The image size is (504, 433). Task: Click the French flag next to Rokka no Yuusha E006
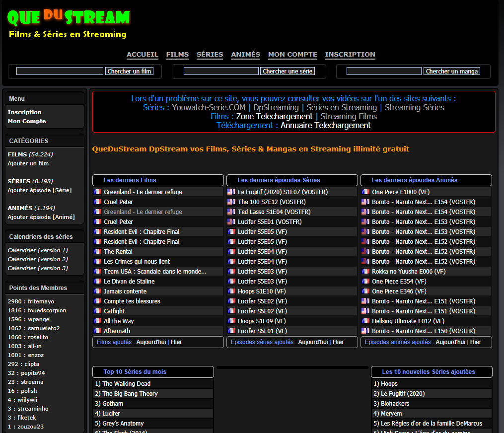(x=365, y=271)
